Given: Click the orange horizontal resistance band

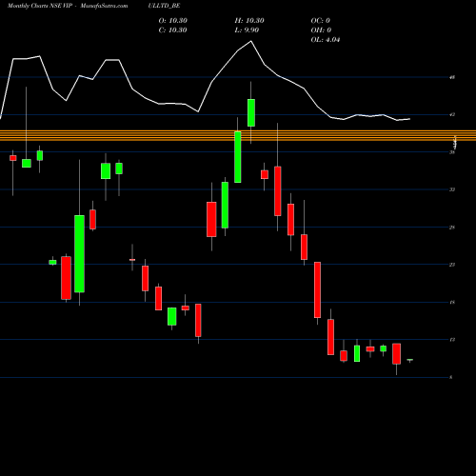Looking at the screenshot, I should [x=238, y=135].
